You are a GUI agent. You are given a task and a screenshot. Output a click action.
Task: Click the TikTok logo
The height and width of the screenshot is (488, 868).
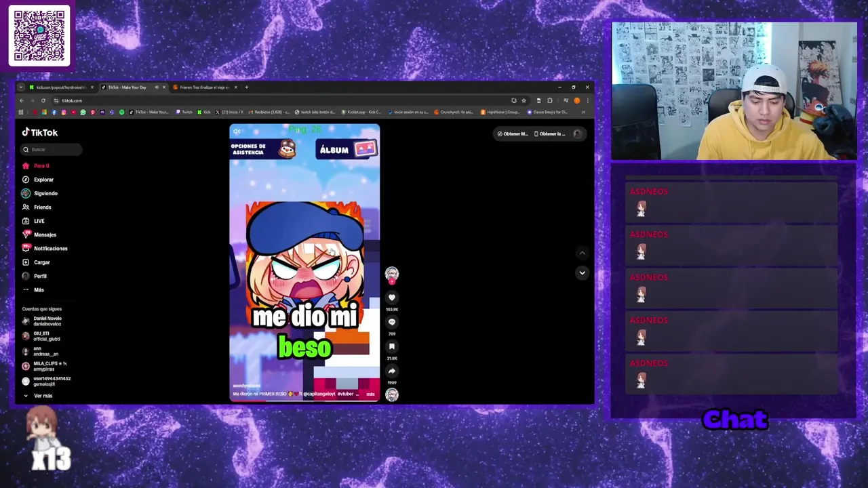point(40,132)
